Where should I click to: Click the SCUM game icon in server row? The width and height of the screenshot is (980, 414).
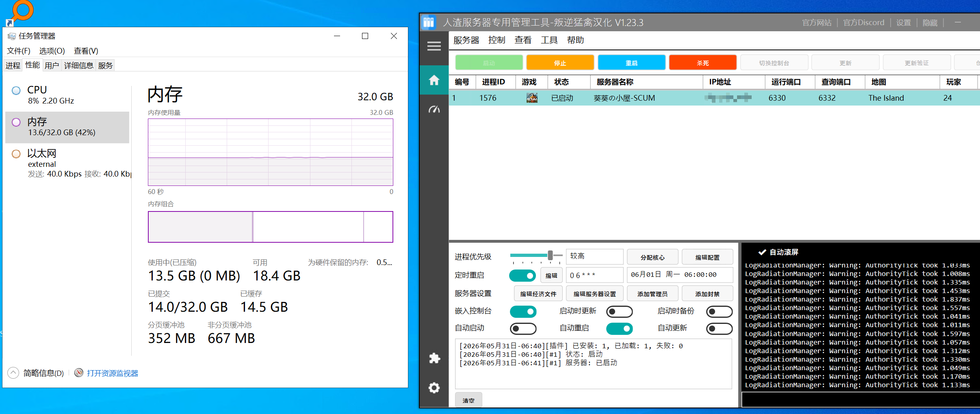532,98
